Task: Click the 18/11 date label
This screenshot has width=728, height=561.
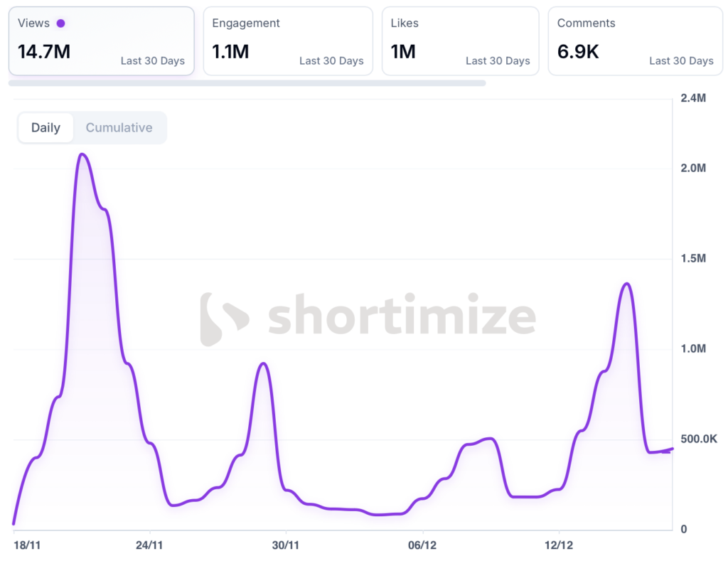Action: tap(28, 545)
